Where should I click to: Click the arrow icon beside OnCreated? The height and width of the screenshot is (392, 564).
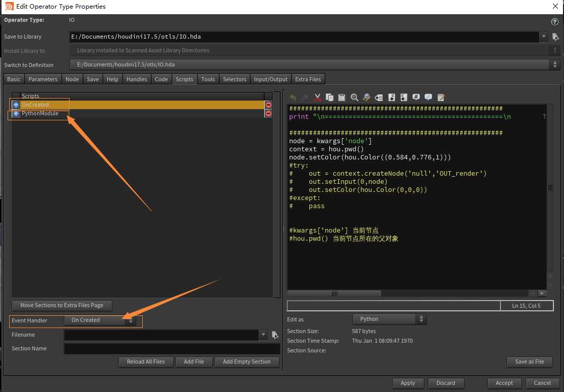tap(16, 105)
